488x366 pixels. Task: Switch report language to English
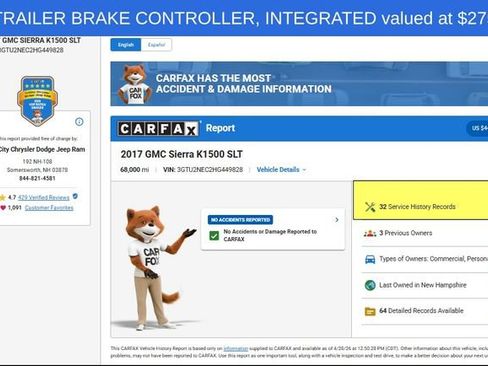(126, 45)
